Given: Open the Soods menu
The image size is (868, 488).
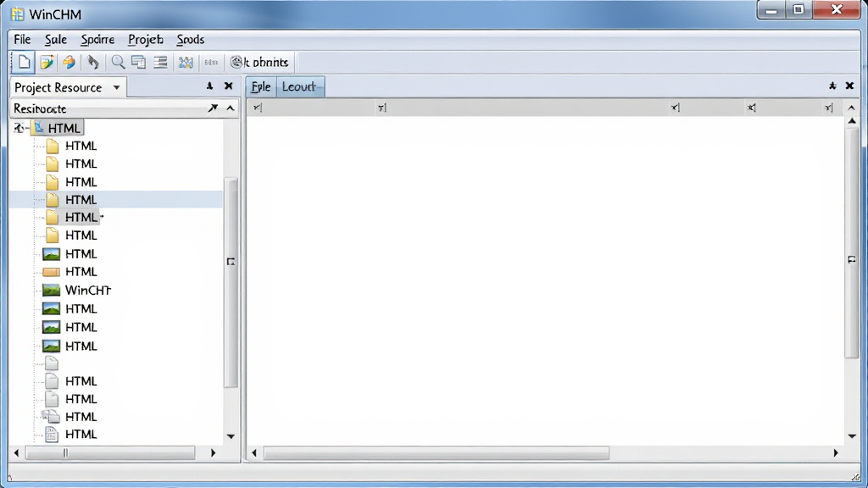Looking at the screenshot, I should pyautogui.click(x=191, y=39).
